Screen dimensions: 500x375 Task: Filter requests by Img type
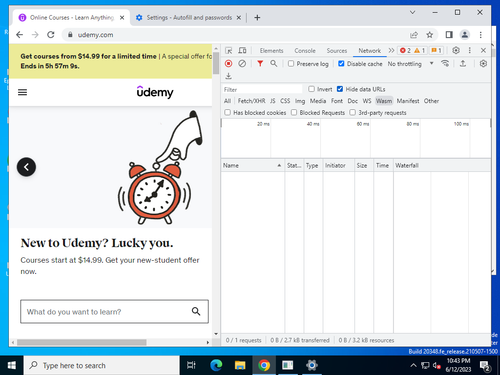pyautogui.click(x=300, y=101)
